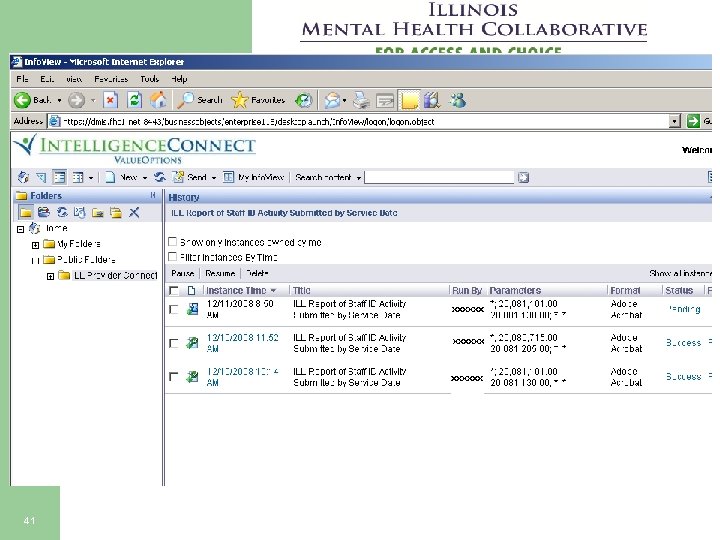Click the yellow note toolbar icon

point(409,100)
